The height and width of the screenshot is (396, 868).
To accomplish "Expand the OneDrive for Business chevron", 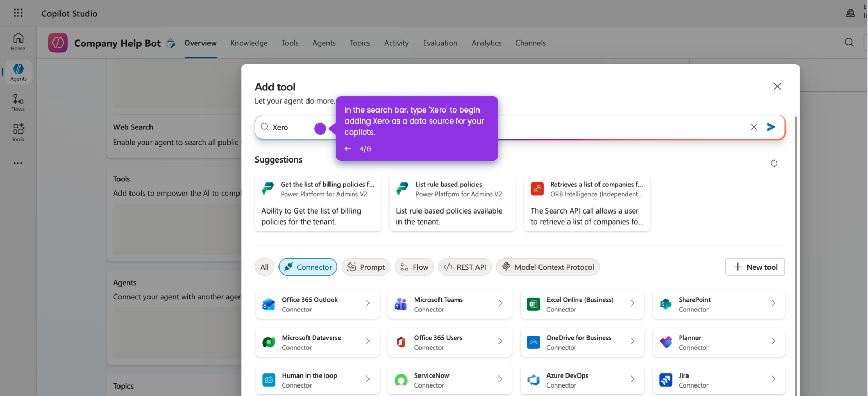I will click(632, 341).
